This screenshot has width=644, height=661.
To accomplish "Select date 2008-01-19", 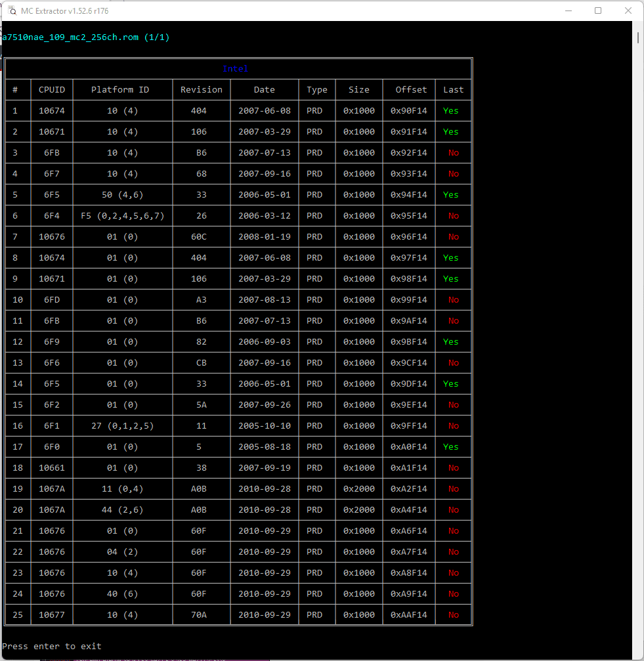I will [x=265, y=237].
